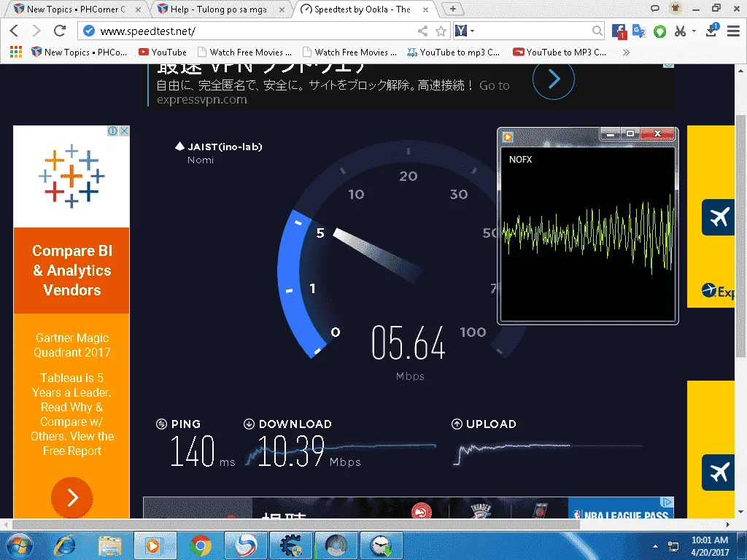This screenshot has width=747, height=560.
Task: Show hidden system tray icons
Action: coord(656,546)
